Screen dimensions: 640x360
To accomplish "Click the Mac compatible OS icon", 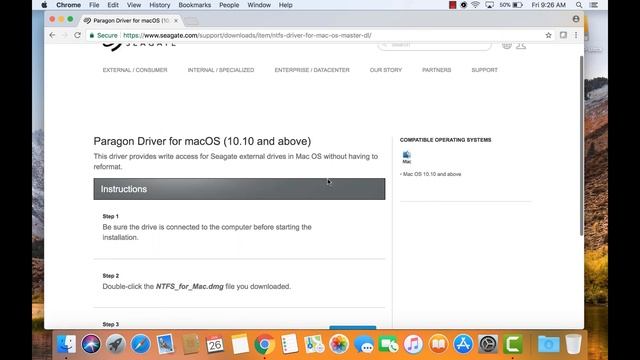I will 407,157.
